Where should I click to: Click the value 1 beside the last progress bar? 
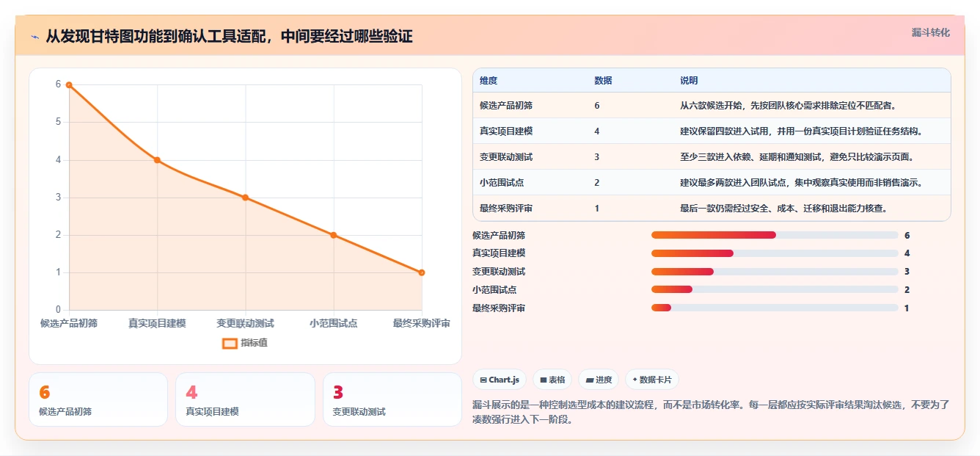tap(907, 308)
